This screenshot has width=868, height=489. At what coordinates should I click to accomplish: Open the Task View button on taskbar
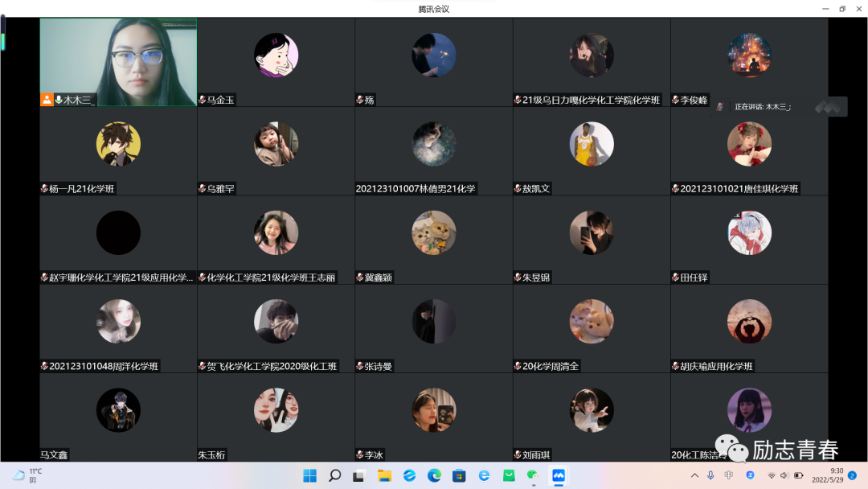359,475
